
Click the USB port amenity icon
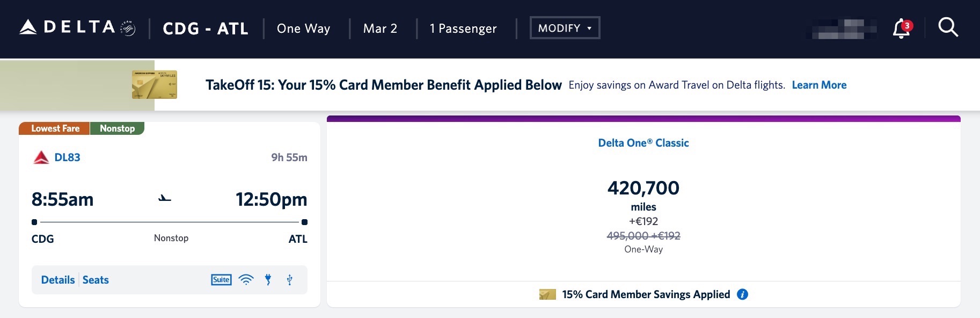coord(289,279)
